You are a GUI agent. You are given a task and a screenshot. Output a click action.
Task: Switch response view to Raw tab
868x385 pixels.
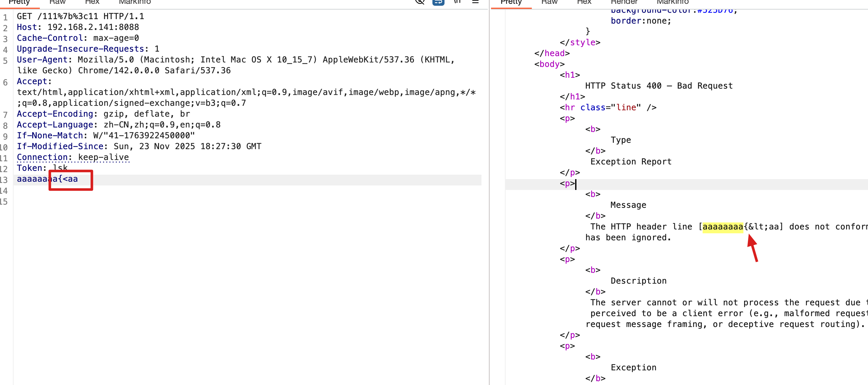[x=549, y=2]
